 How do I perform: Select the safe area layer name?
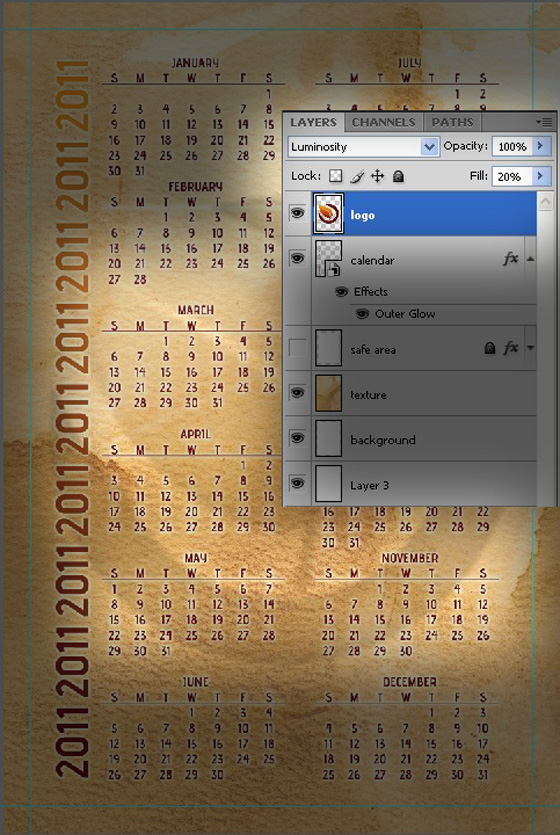coord(373,350)
